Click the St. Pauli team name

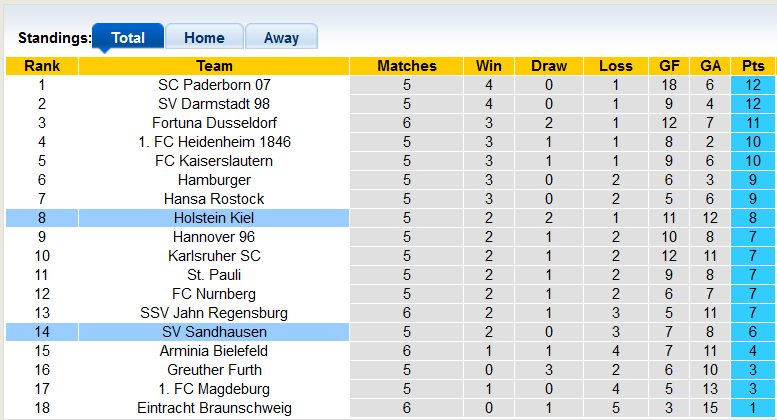point(214,275)
